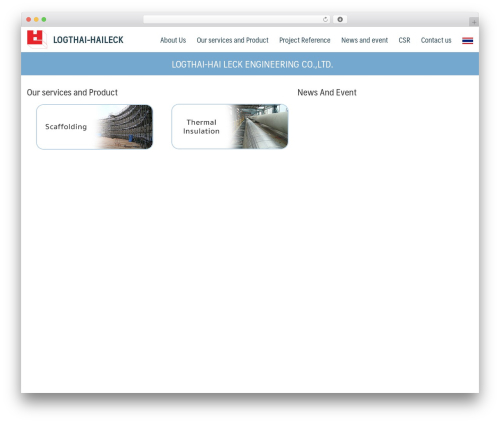Screen dimensions: 500x423
Task: Select the CSR menu item
Action: click(x=404, y=40)
